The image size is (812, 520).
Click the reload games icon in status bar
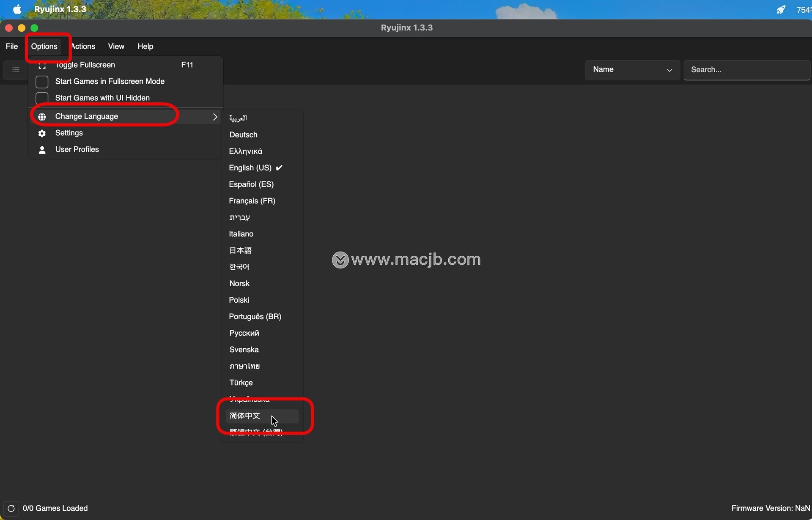(x=11, y=508)
